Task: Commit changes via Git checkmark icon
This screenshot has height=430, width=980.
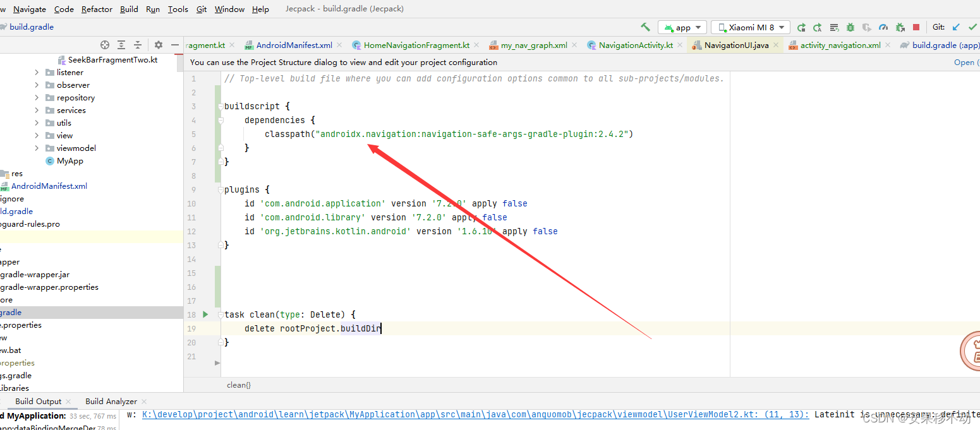Action: coord(973,27)
